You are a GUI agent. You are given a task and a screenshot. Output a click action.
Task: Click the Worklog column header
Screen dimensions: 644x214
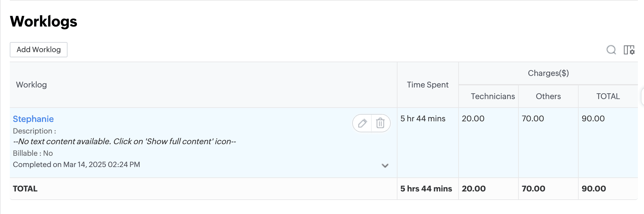pos(31,85)
